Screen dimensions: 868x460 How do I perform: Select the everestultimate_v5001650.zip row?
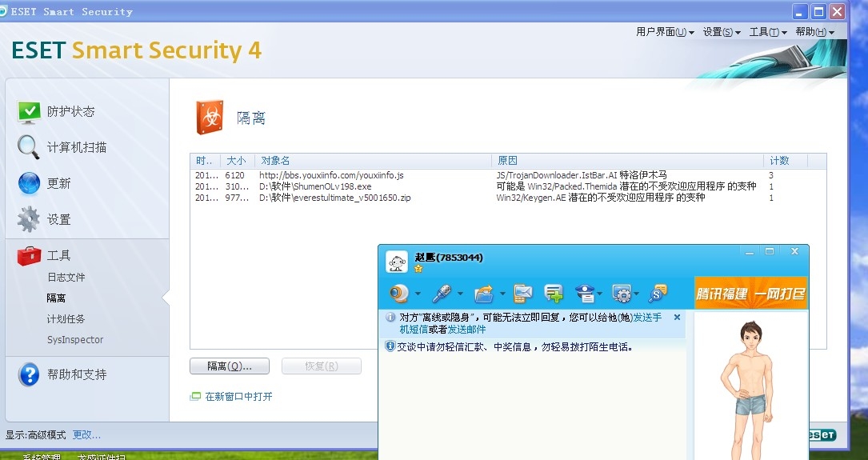click(508, 198)
